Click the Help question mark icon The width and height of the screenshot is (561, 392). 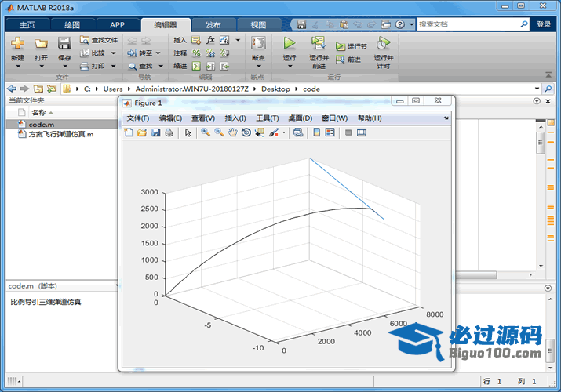(x=399, y=24)
